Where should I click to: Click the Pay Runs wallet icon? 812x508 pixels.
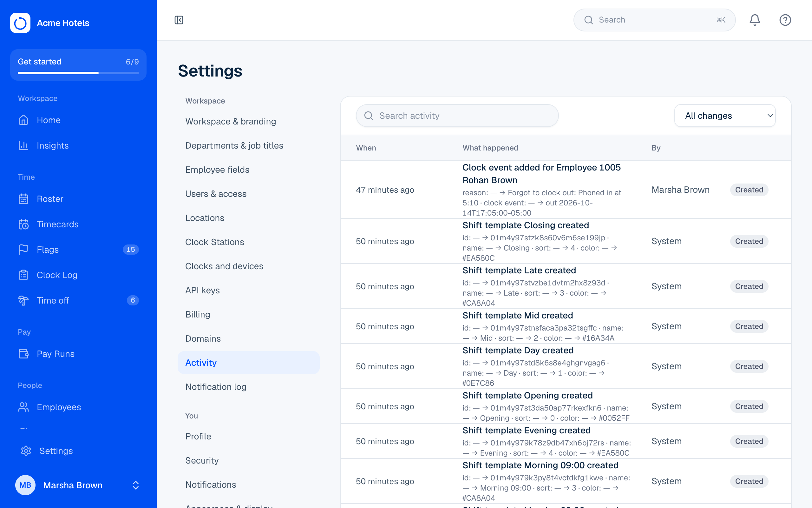coord(23,354)
